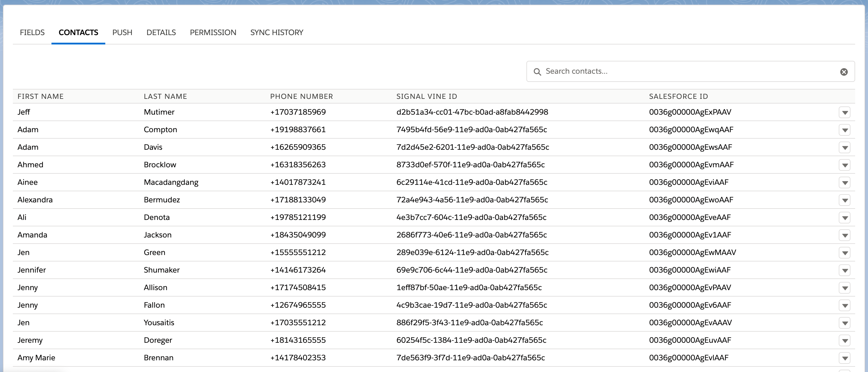Open row menu for Alexandra Bermudez

point(844,200)
